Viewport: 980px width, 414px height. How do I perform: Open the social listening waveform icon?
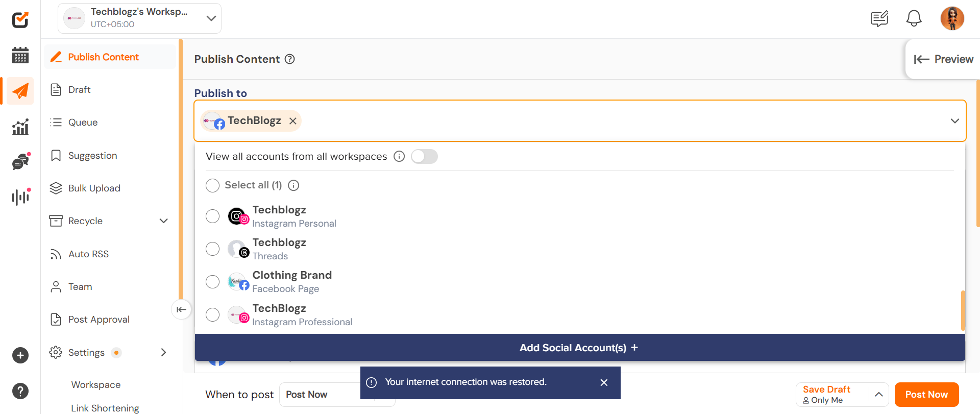20,197
